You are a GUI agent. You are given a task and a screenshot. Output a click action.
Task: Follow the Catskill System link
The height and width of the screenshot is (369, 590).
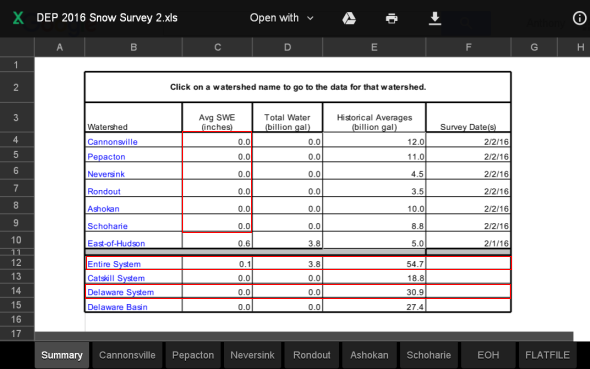point(116,278)
